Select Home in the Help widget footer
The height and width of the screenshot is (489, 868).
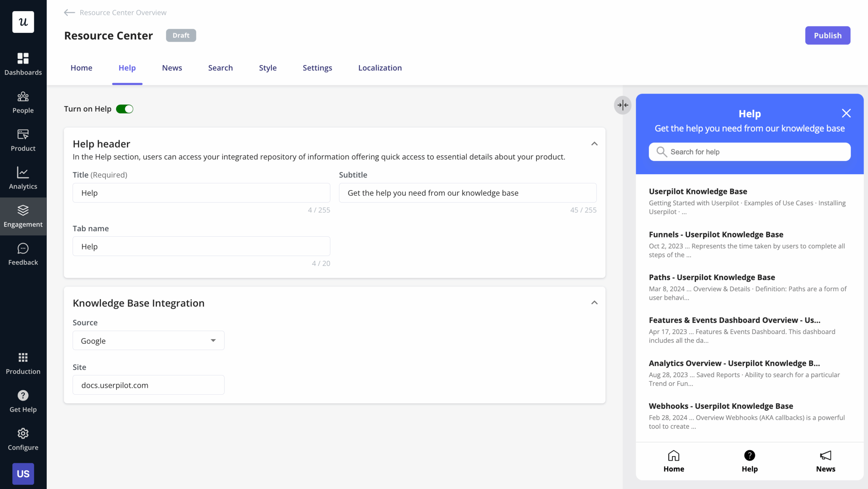tap(674, 461)
